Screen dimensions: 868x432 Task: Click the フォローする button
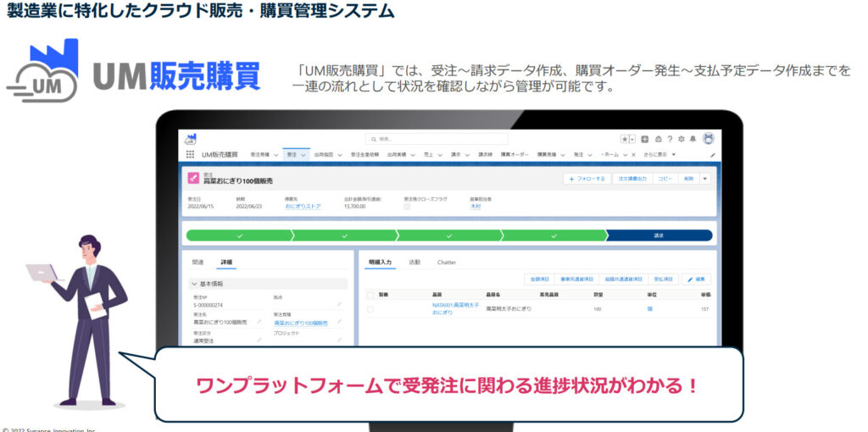(x=587, y=179)
